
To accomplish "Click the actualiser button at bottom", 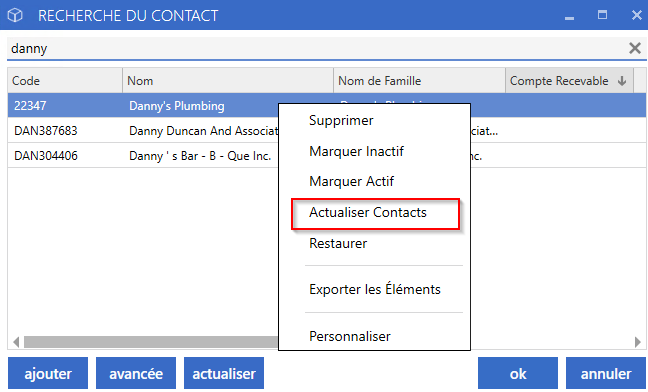I will click(x=224, y=373).
